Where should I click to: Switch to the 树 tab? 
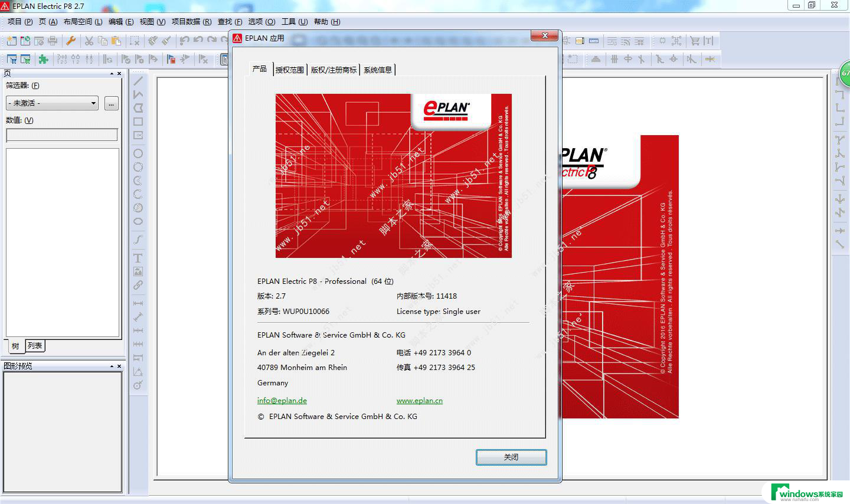15,346
